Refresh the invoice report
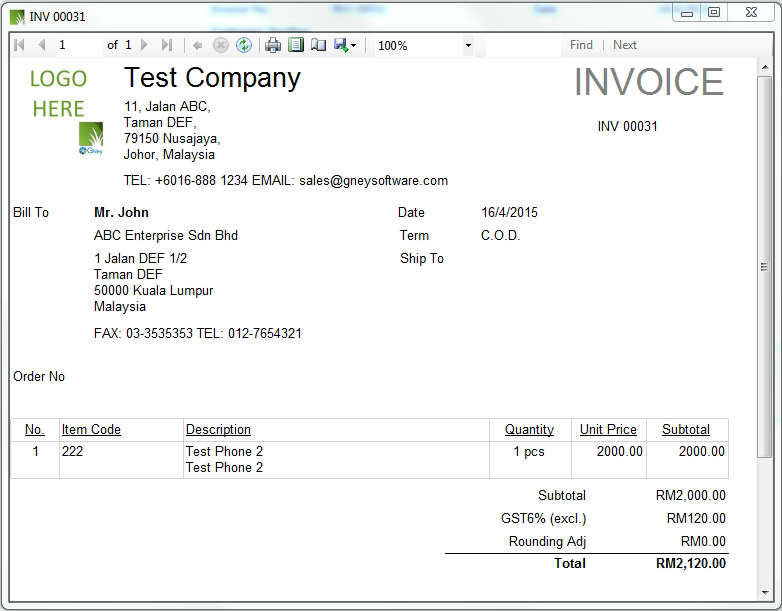Image resolution: width=782 pixels, height=611 pixels. (x=243, y=45)
